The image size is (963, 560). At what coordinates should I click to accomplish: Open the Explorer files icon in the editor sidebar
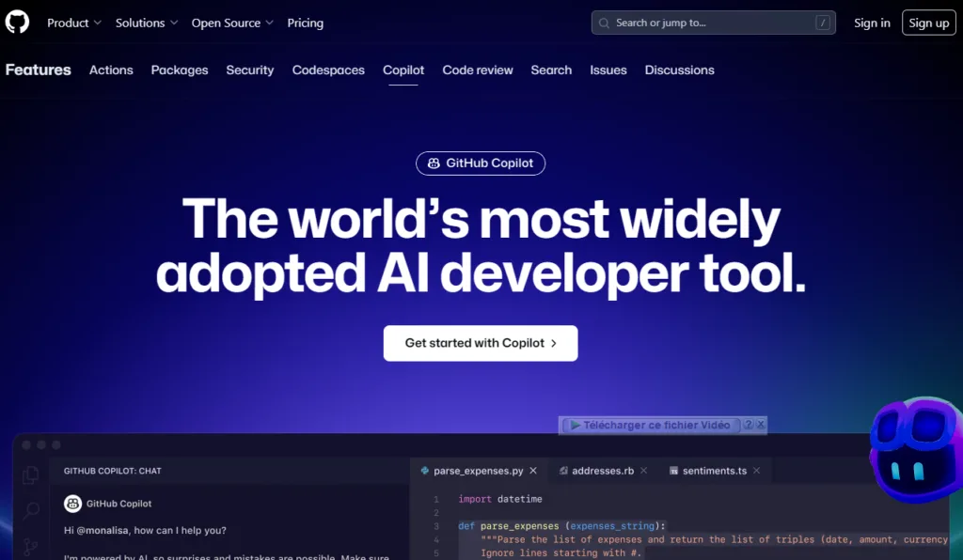pos(31,474)
